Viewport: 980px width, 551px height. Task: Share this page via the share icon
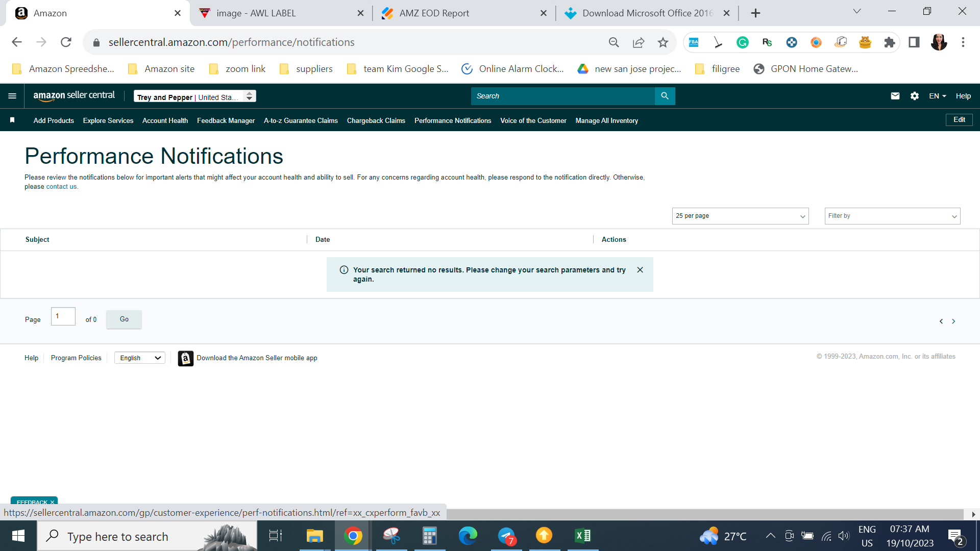point(639,42)
